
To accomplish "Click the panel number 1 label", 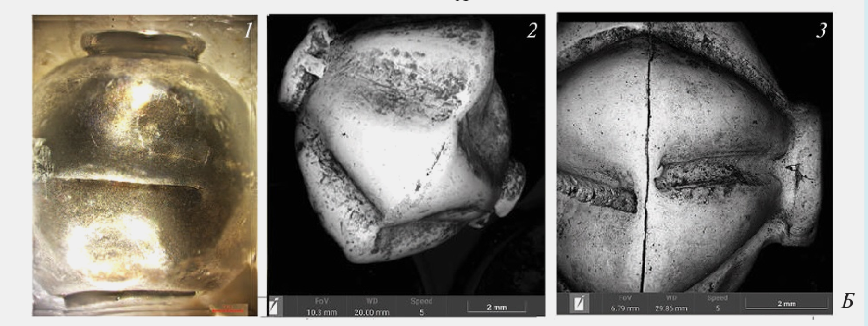I will (x=248, y=31).
